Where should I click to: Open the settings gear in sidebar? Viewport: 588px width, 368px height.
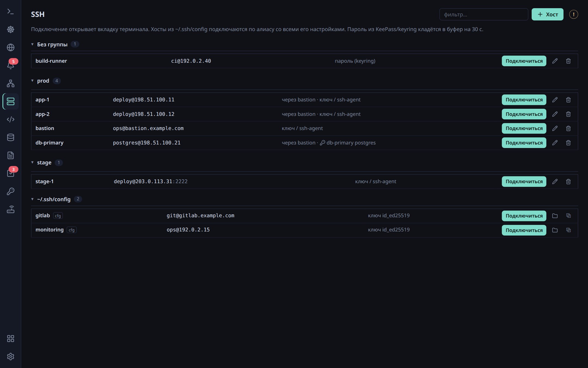pyautogui.click(x=10, y=357)
